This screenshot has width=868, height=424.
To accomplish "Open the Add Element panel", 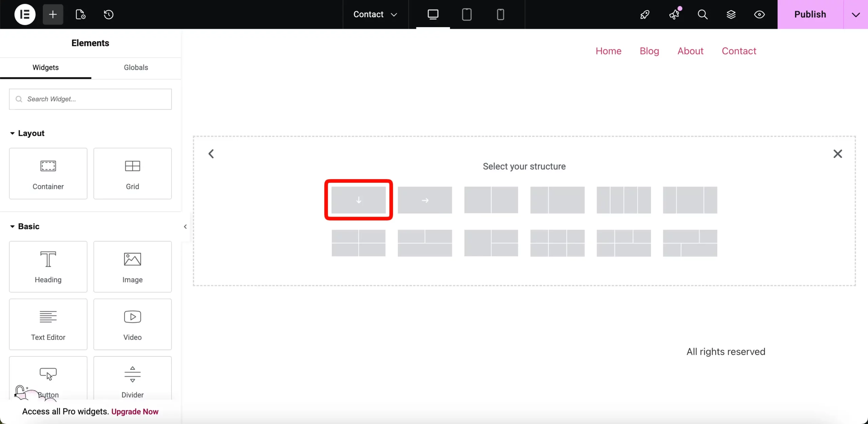I will coord(53,14).
